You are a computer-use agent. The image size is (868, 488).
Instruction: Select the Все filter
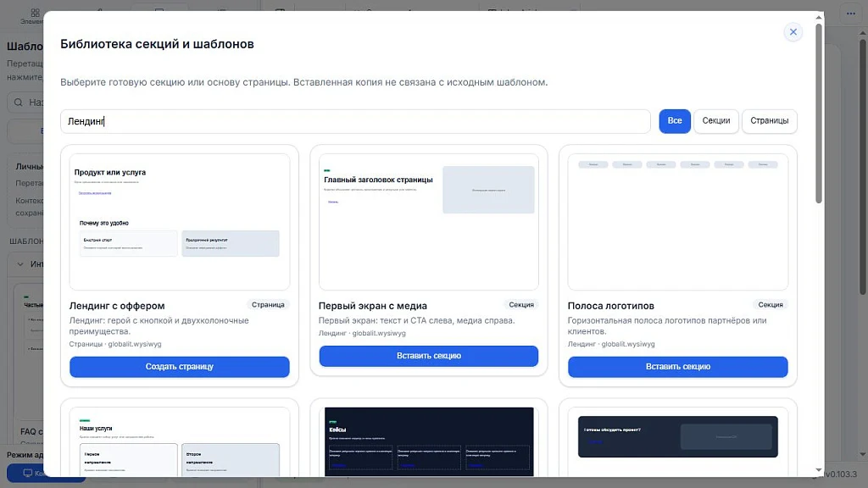tap(674, 121)
